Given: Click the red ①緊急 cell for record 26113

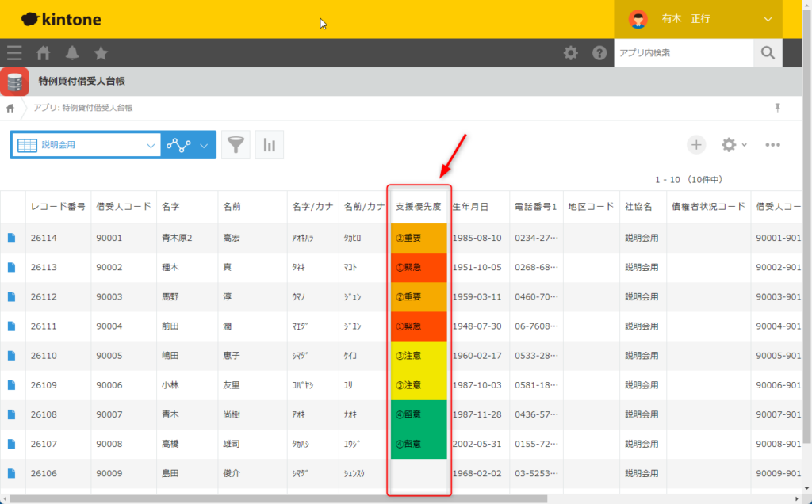Looking at the screenshot, I should pyautogui.click(x=419, y=267).
